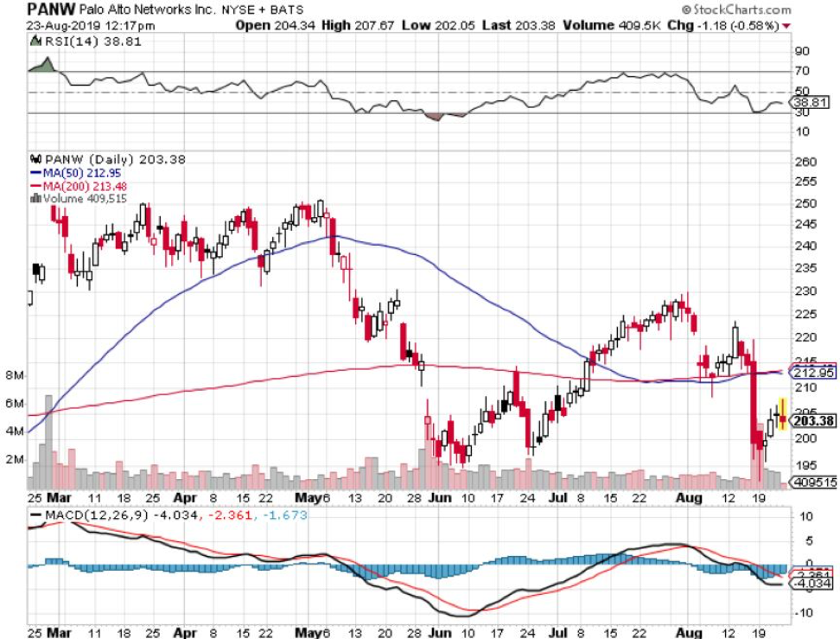Click the tallest gray volume bar near March
Screen dimensions: 840x639
[48, 442]
